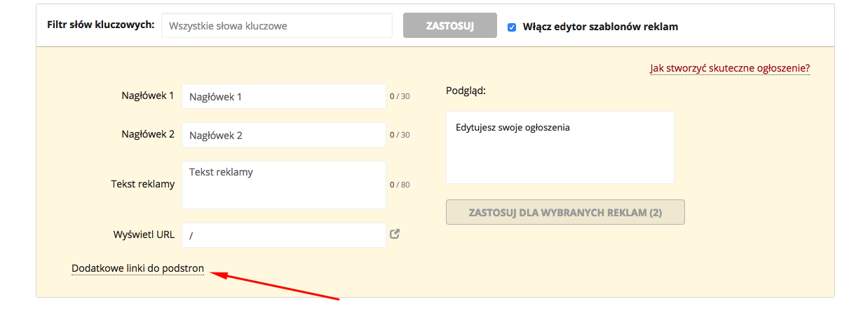This screenshot has width=868, height=316.
Task: Expand Dodatkowe linki do podstron section
Action: point(137,268)
